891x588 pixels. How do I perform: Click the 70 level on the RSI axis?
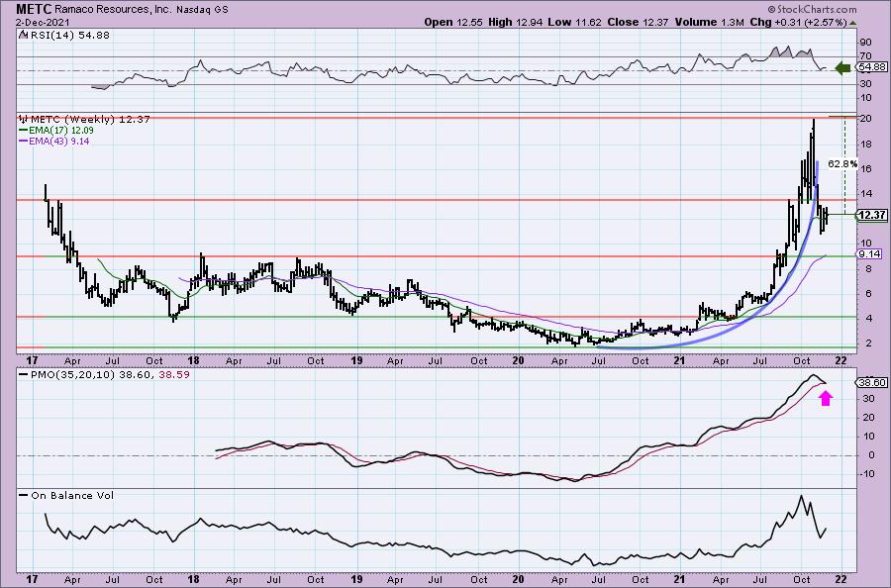point(865,55)
